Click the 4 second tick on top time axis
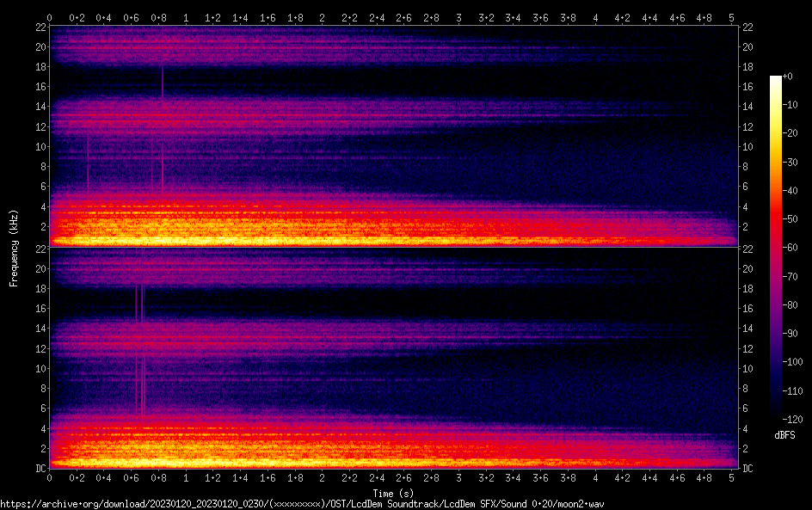The image size is (812, 510). point(595,16)
